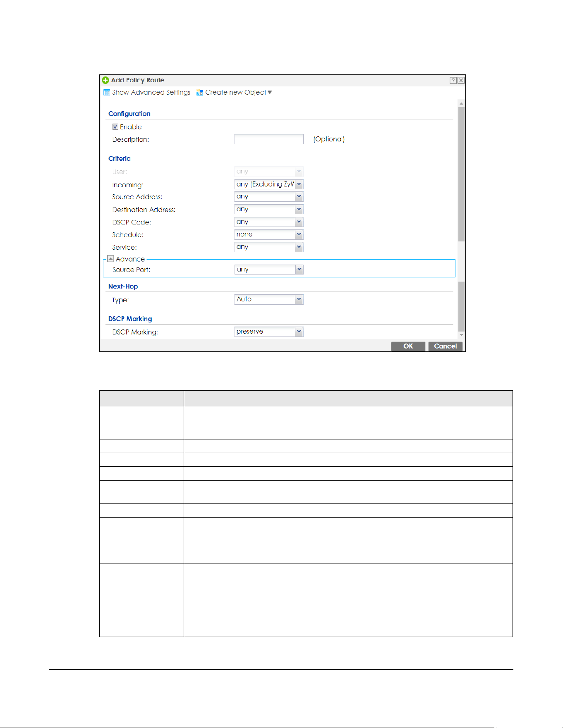Screen dimensions: 563x728
Task: Click the OK button
Action: point(408,346)
